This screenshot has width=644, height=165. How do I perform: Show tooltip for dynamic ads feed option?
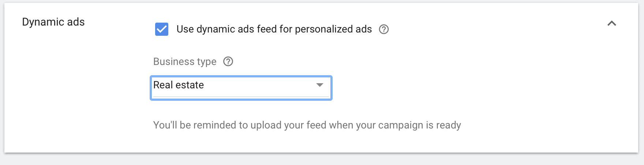click(x=383, y=29)
